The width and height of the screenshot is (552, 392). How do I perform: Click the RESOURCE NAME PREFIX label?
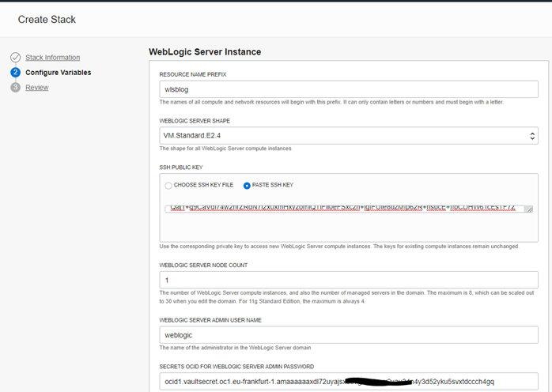[193, 74]
